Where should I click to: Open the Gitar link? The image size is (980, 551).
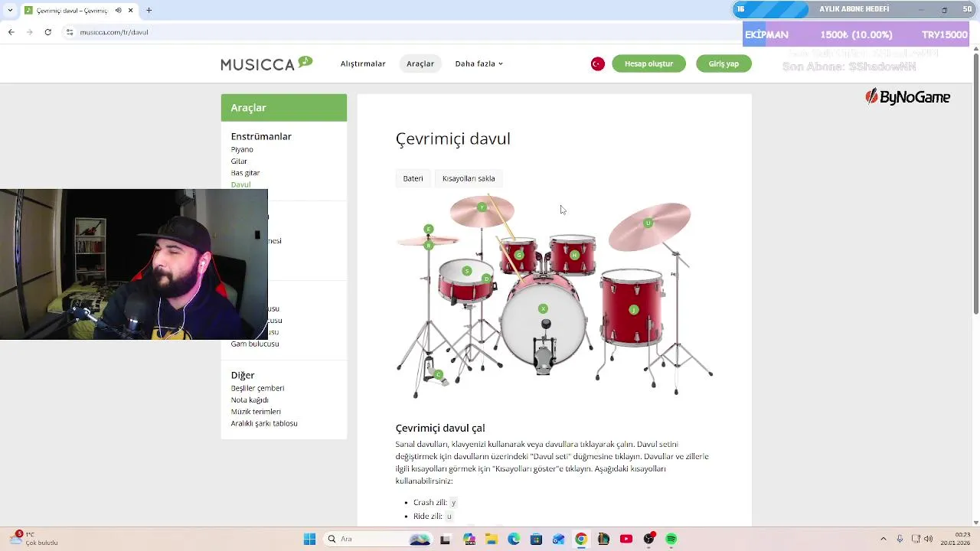pyautogui.click(x=239, y=161)
